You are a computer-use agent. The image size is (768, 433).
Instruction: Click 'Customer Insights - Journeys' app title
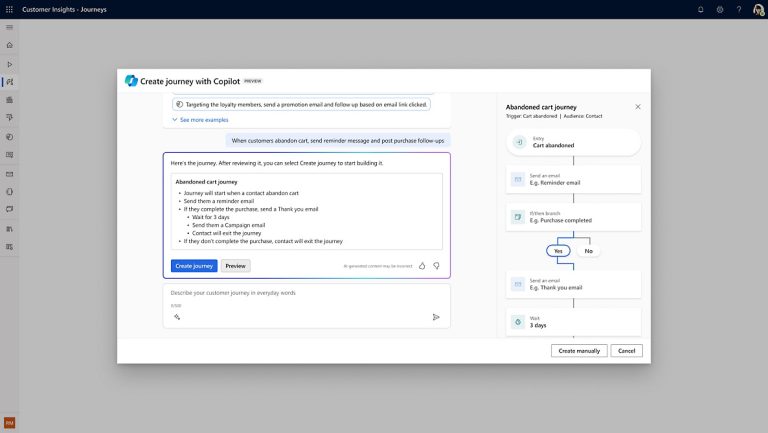(x=64, y=9)
